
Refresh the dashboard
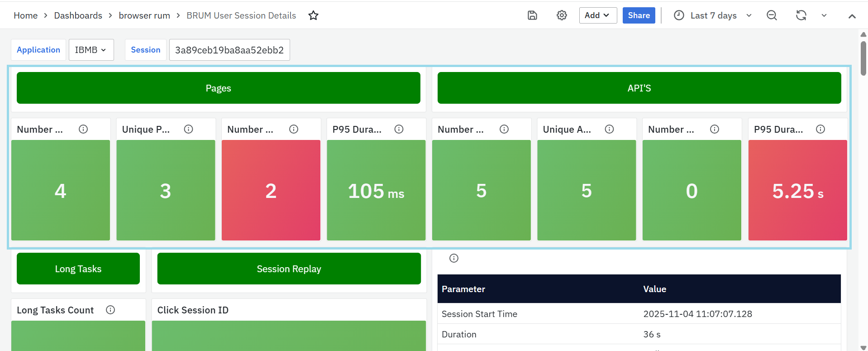pyautogui.click(x=801, y=15)
